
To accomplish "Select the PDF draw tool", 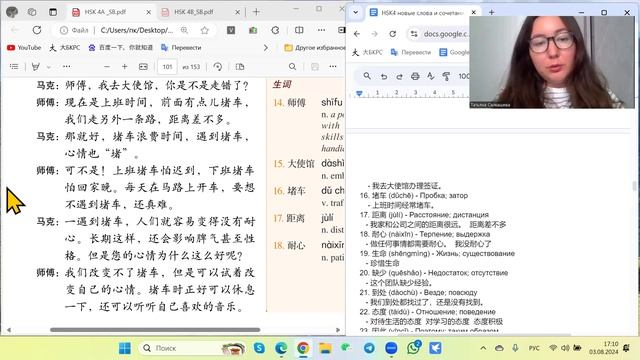I will coord(36,67).
